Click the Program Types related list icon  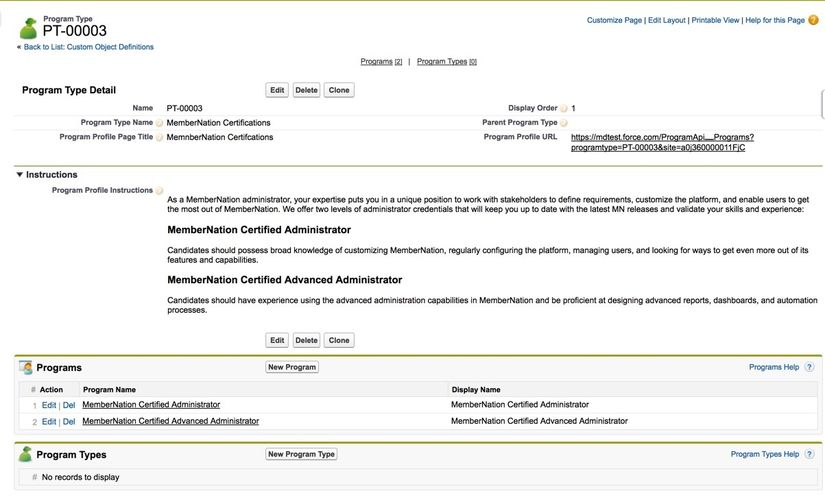click(x=26, y=454)
